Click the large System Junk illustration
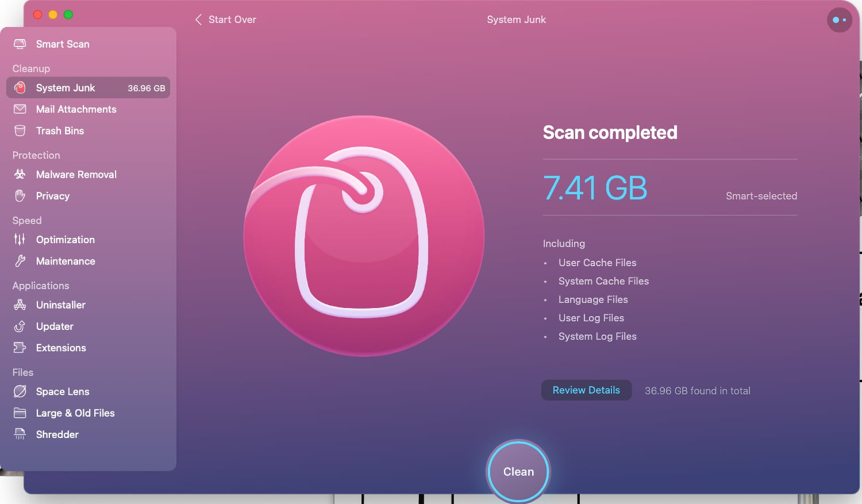Screen dimensions: 862x504 364,236
